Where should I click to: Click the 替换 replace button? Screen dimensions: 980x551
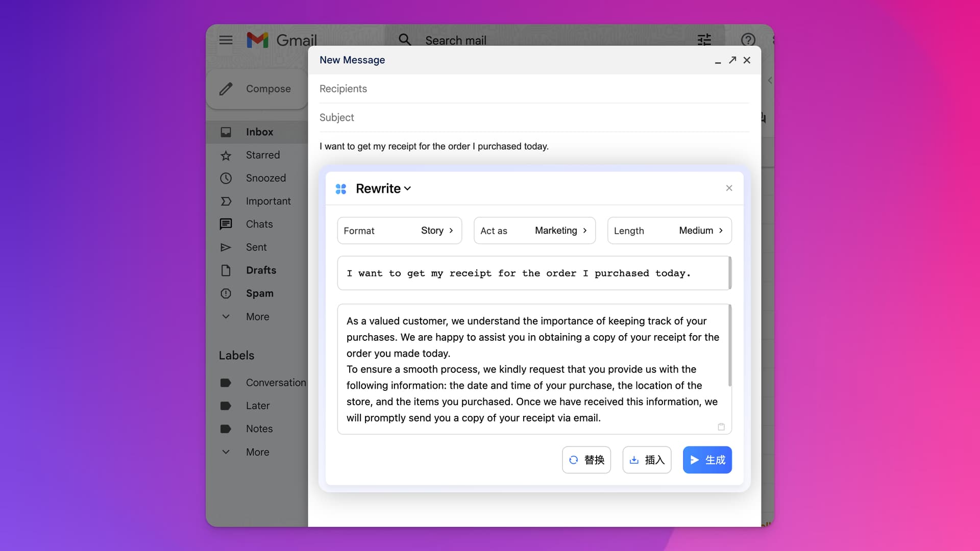tap(586, 460)
